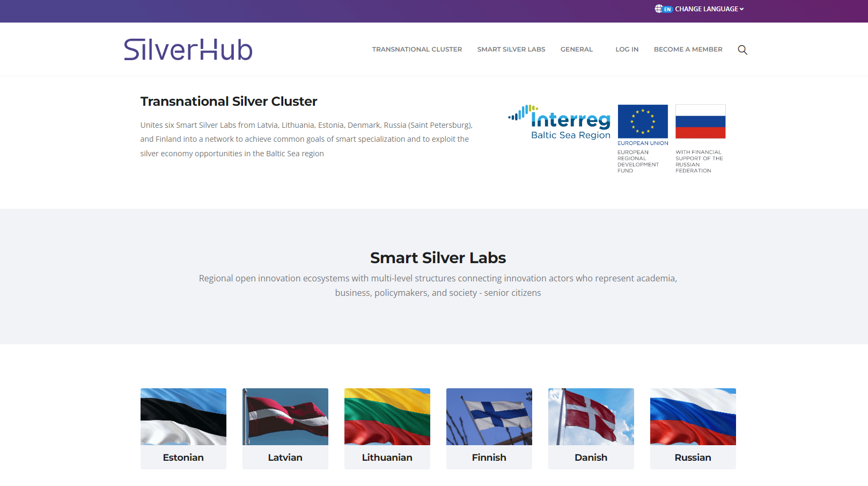Screen dimensions: 868x486
Task: Select the Transnational Silver Cluster heading
Action: pyautogui.click(x=229, y=101)
